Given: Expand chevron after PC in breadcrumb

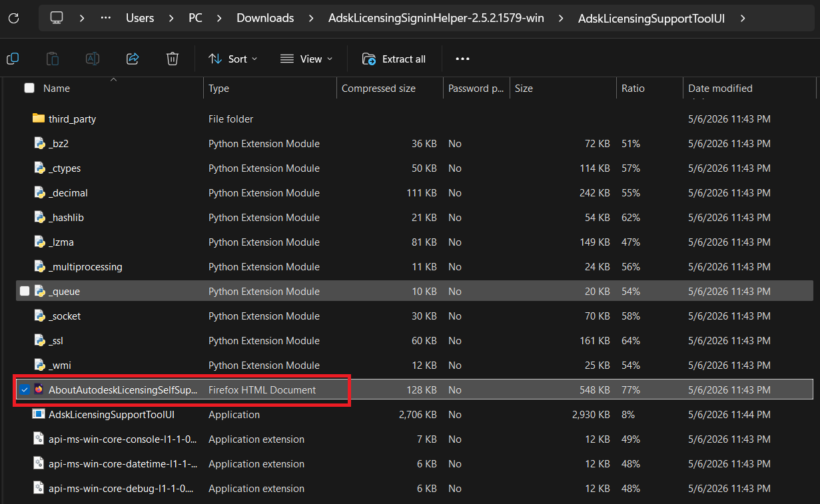Looking at the screenshot, I should pos(219,18).
